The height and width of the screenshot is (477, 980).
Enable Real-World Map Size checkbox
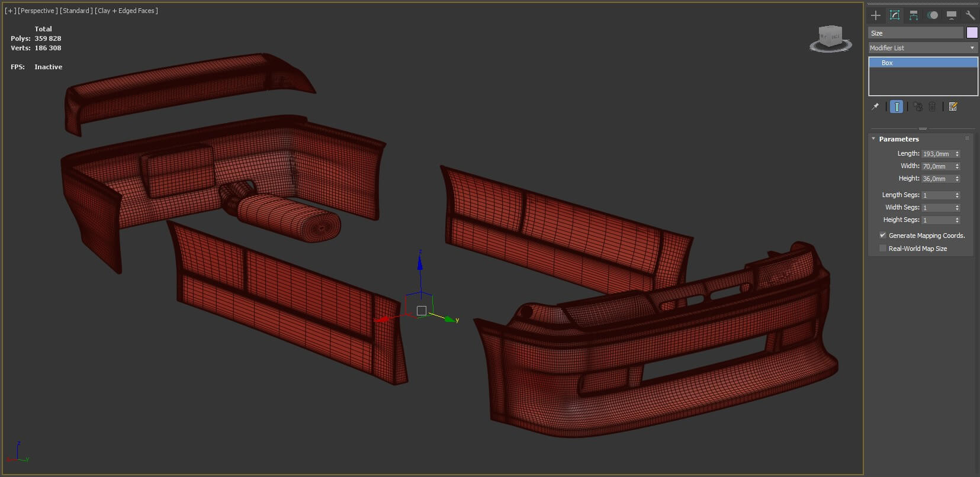(x=883, y=248)
